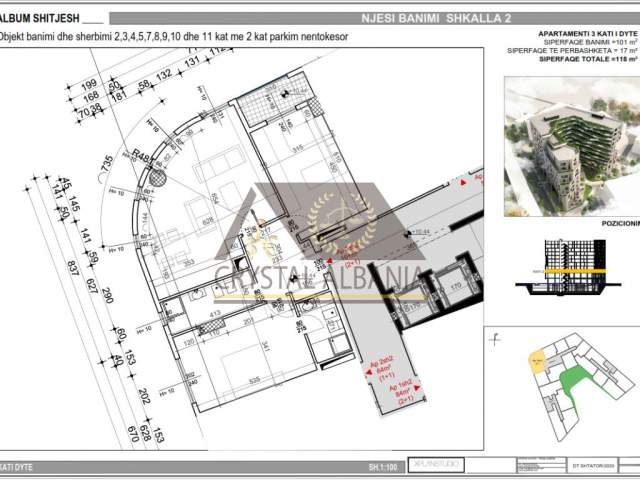The image size is (640, 480).
Task: Open the building section elevation diagram
Action: click(x=568, y=267)
